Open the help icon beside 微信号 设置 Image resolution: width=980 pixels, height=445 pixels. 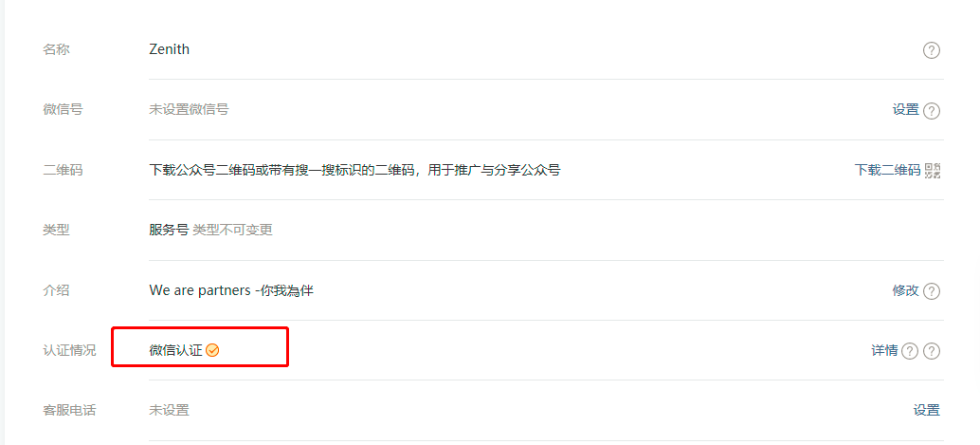pos(932,111)
